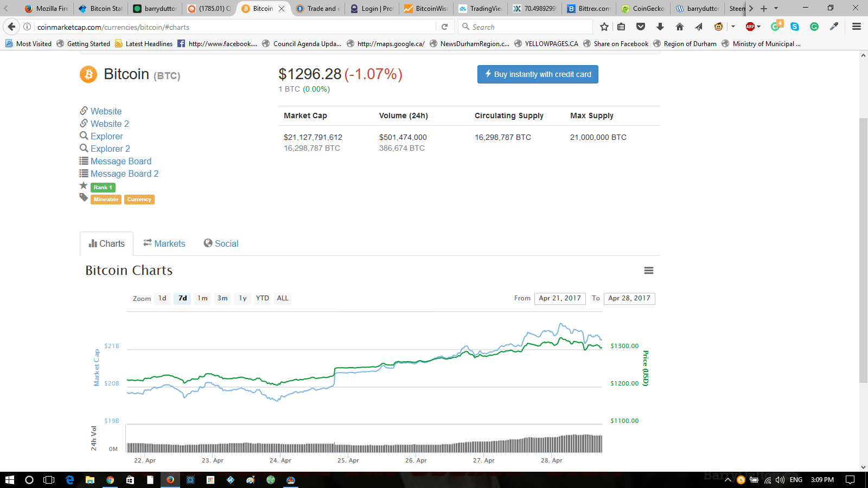Screen dimensions: 868x488
Task: Set chart zoom to 1m
Action: point(202,298)
